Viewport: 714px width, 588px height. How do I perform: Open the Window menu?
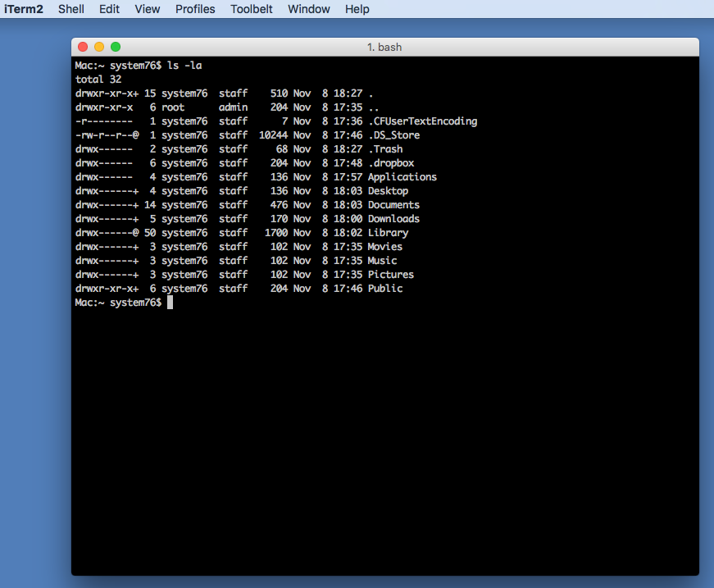tap(308, 9)
